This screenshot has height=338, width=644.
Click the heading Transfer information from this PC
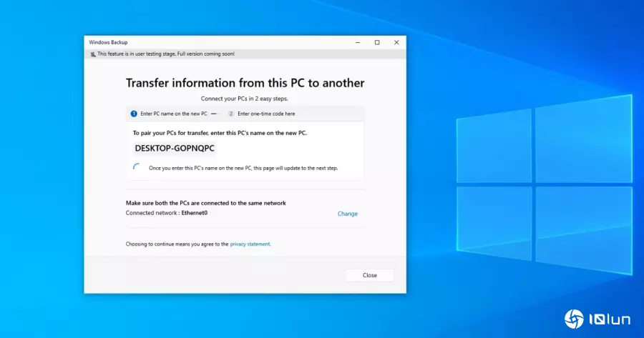pos(245,83)
